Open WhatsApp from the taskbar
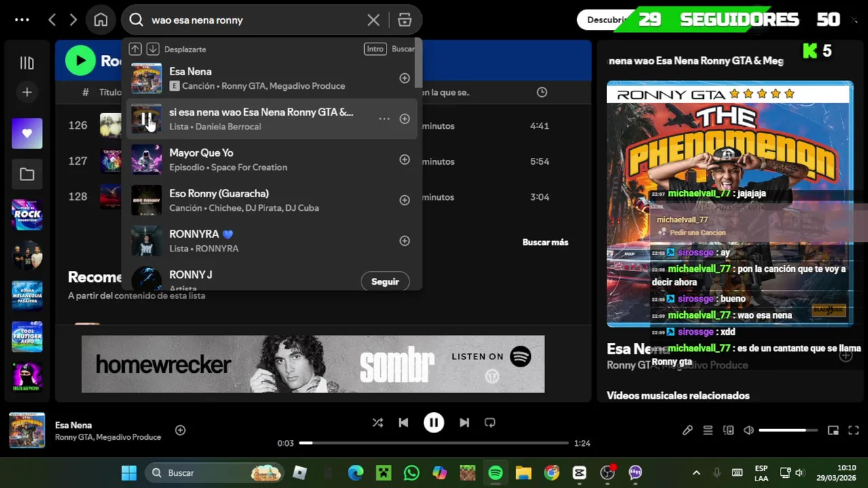The width and height of the screenshot is (868, 488). click(x=412, y=472)
